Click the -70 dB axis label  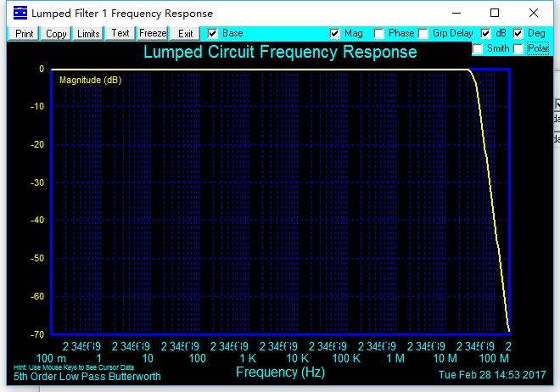click(x=37, y=334)
